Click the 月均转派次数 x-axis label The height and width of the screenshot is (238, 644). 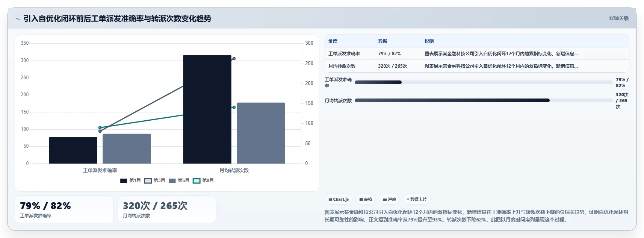click(234, 170)
